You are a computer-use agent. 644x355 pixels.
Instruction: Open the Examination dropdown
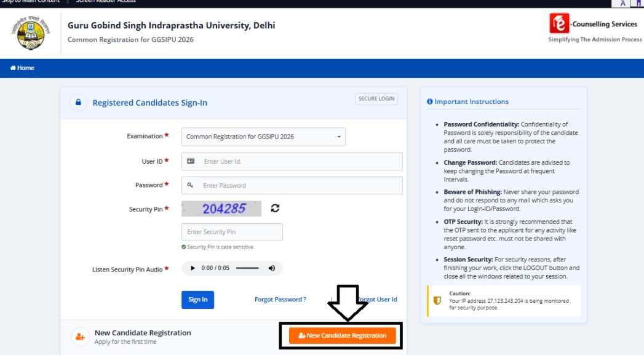pyautogui.click(x=263, y=137)
